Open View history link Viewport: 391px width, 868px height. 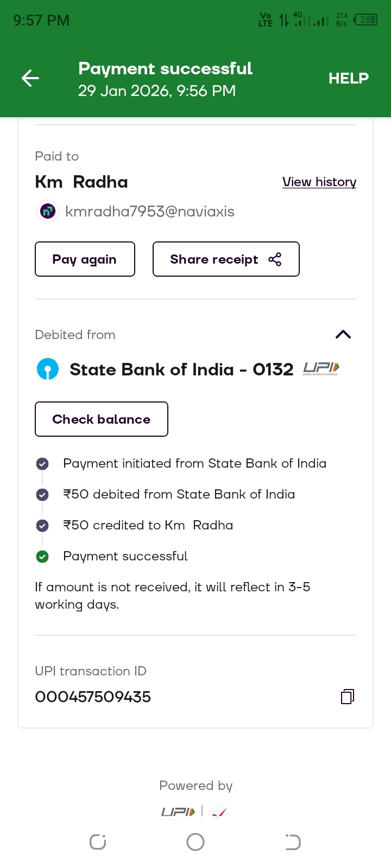pos(319,182)
